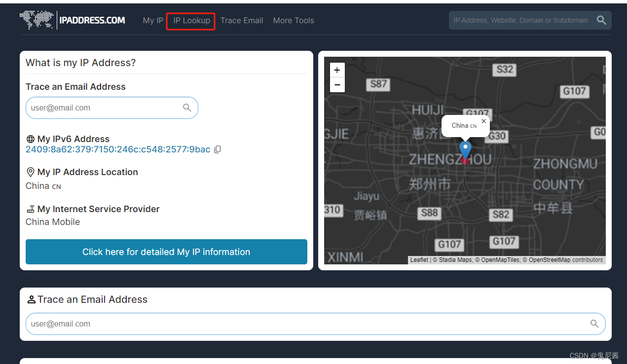
Task: Open the Leaflet attribution link
Action: click(x=419, y=260)
